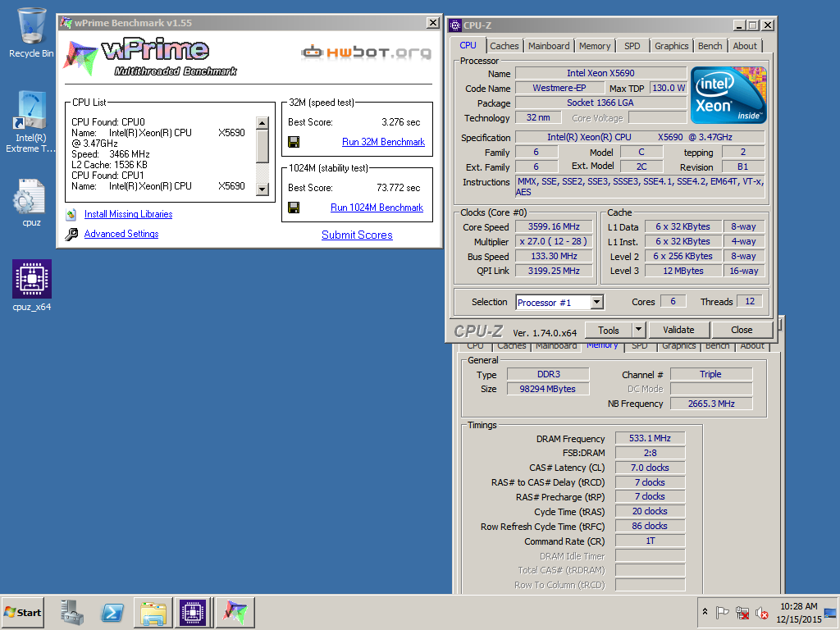This screenshot has height=630, width=840.
Task: Click the CPU List scrollbar thumb
Action: point(262,146)
